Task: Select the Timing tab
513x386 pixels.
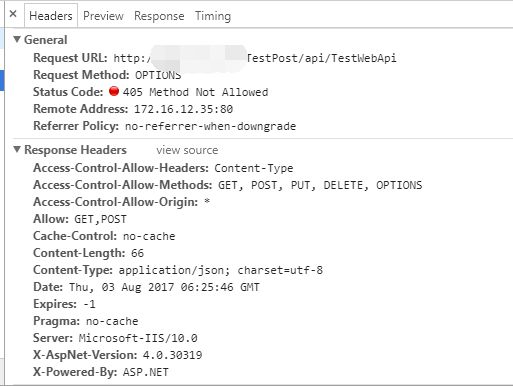Action: coord(213,16)
